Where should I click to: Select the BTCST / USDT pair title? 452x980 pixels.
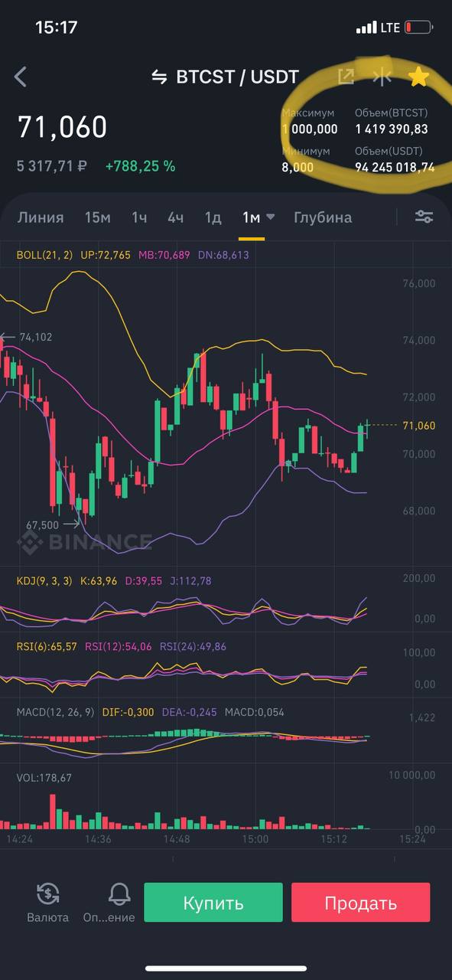tap(237, 77)
